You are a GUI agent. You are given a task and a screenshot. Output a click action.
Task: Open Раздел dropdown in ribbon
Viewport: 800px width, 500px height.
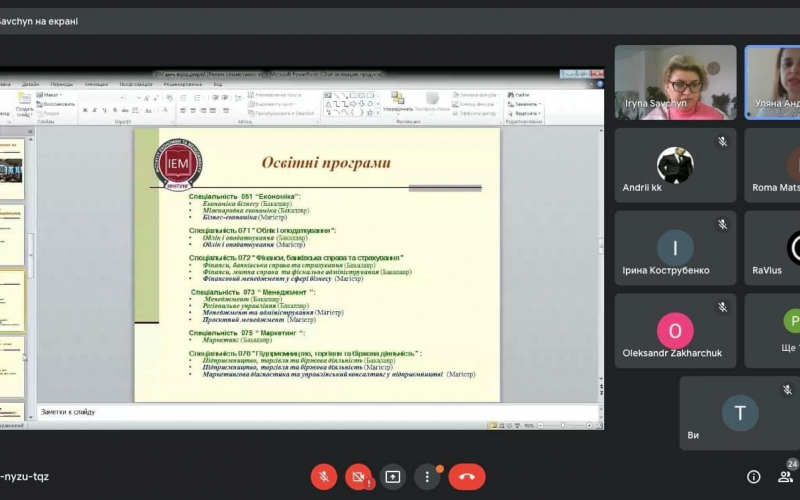49,113
